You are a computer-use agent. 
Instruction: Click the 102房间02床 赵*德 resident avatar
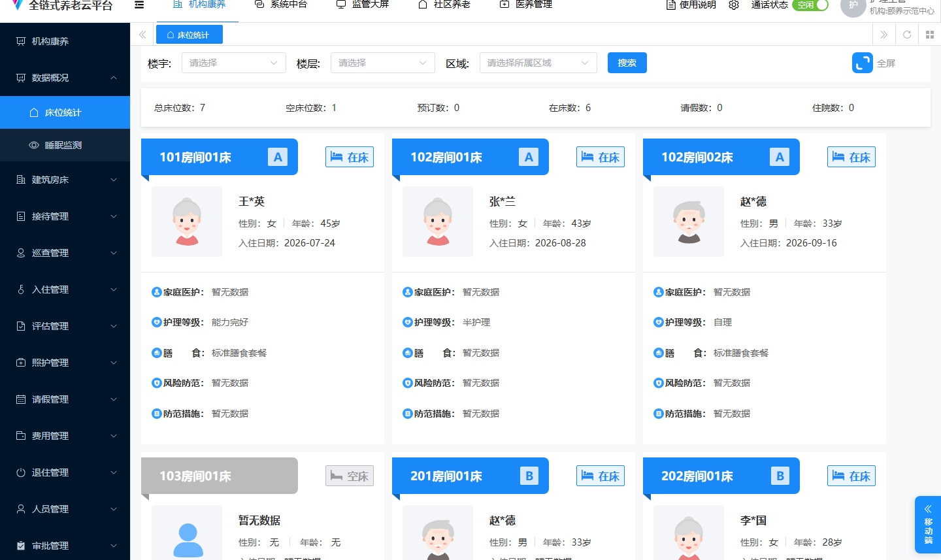(x=689, y=222)
